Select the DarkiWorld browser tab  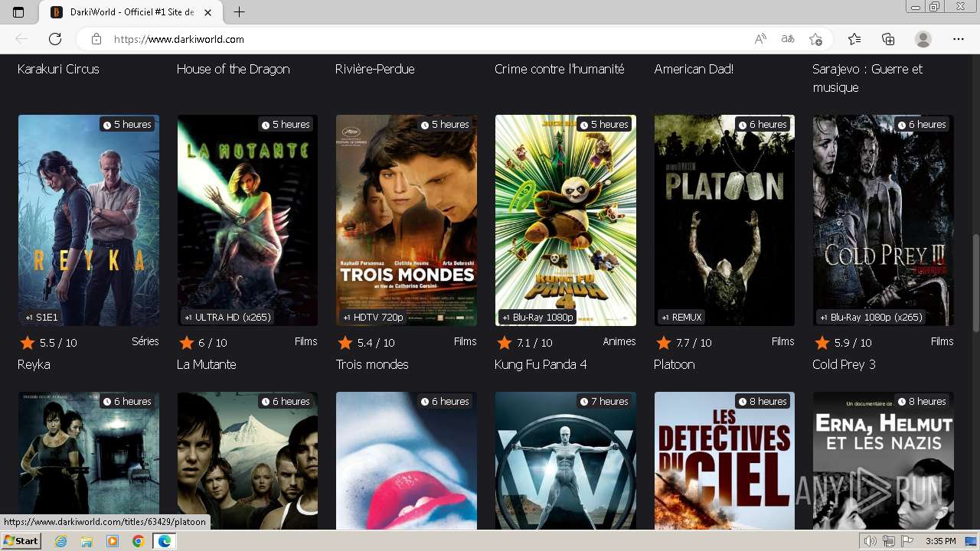(130, 12)
